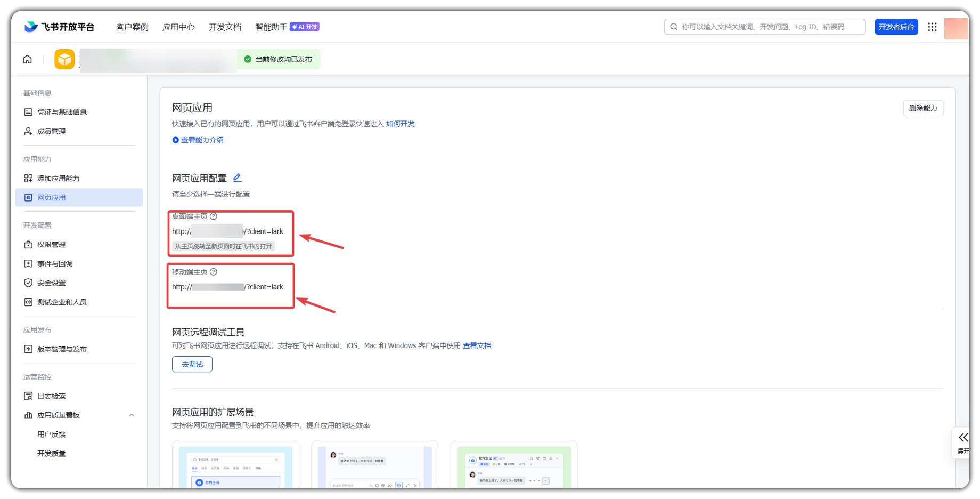
Task: Open 版本管理与发布 in the sidebar
Action: click(x=62, y=349)
